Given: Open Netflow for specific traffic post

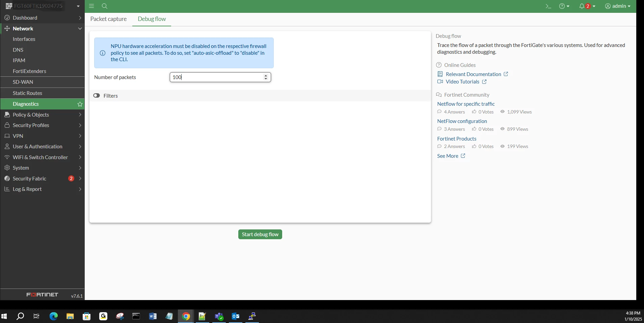Looking at the screenshot, I should click(x=466, y=104).
